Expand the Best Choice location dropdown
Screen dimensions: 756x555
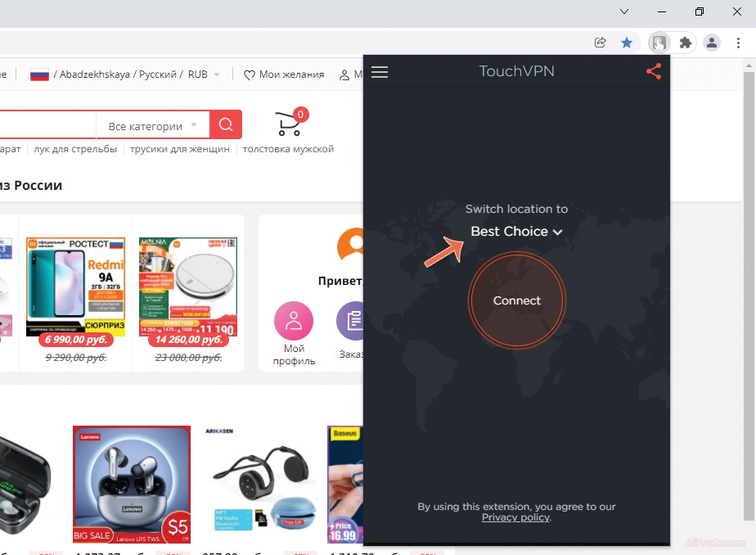516,232
